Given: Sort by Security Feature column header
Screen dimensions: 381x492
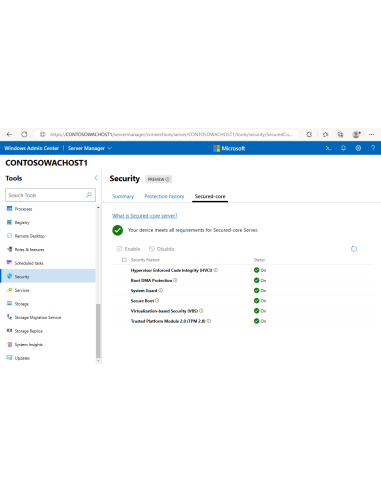Looking at the screenshot, I should (x=145, y=260).
